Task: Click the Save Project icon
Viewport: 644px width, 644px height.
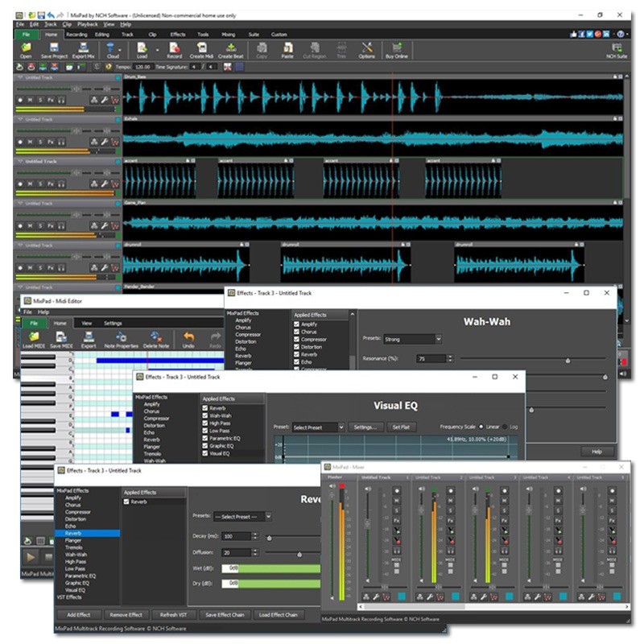Action: [54, 51]
